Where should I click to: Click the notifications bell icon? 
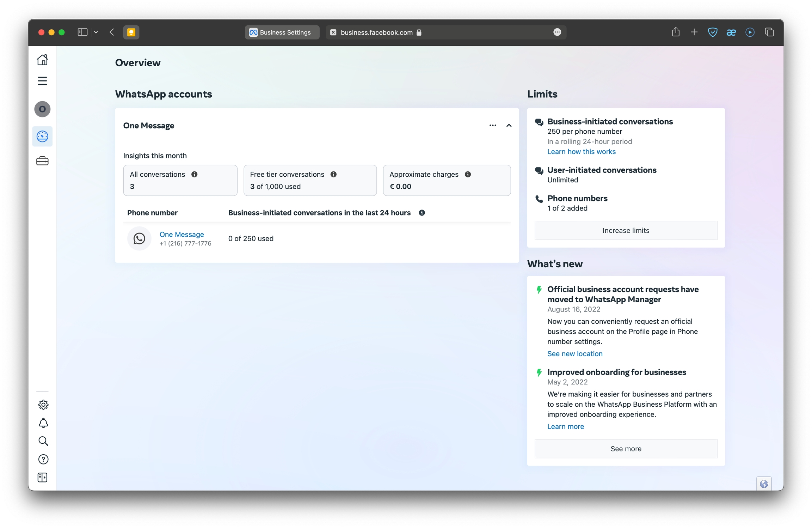tap(43, 423)
